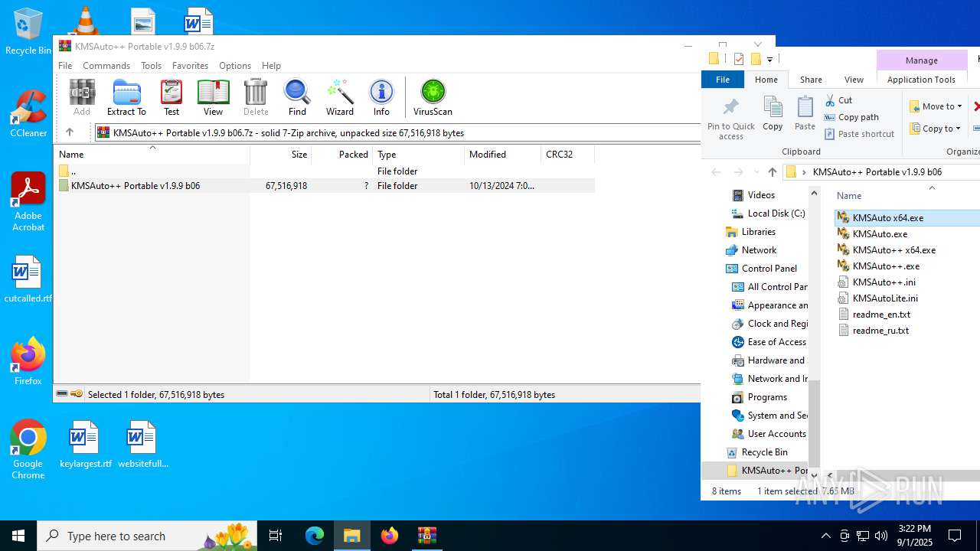Run VirusScan from WinRAR toolbar
This screenshot has height=551, width=980.
pos(433,97)
